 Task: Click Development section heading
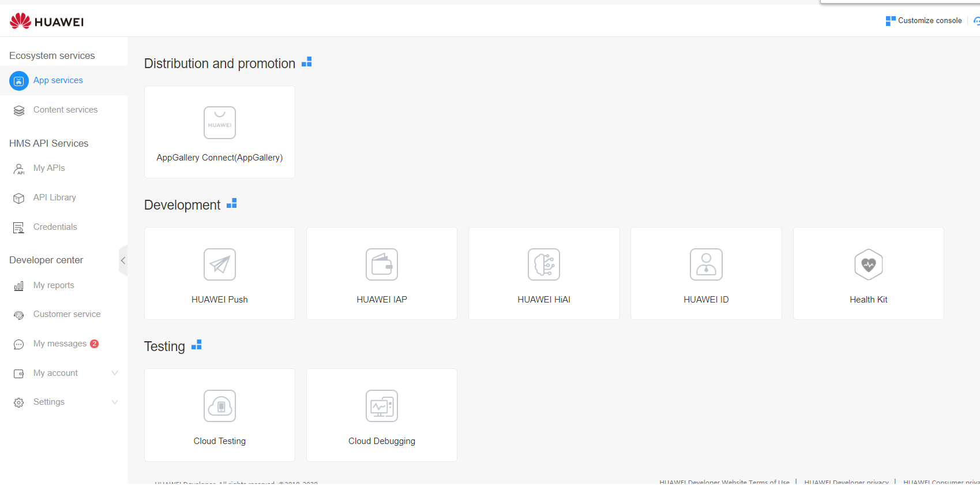point(182,205)
